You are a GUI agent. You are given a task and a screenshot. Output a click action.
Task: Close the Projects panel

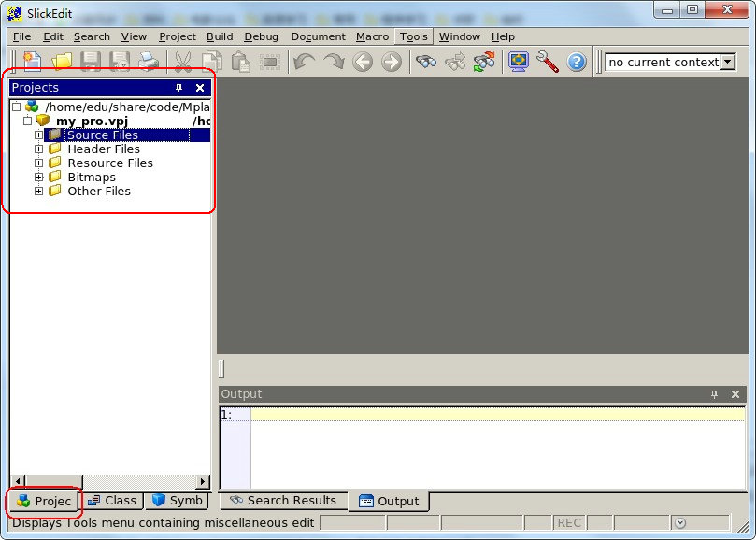[200, 88]
